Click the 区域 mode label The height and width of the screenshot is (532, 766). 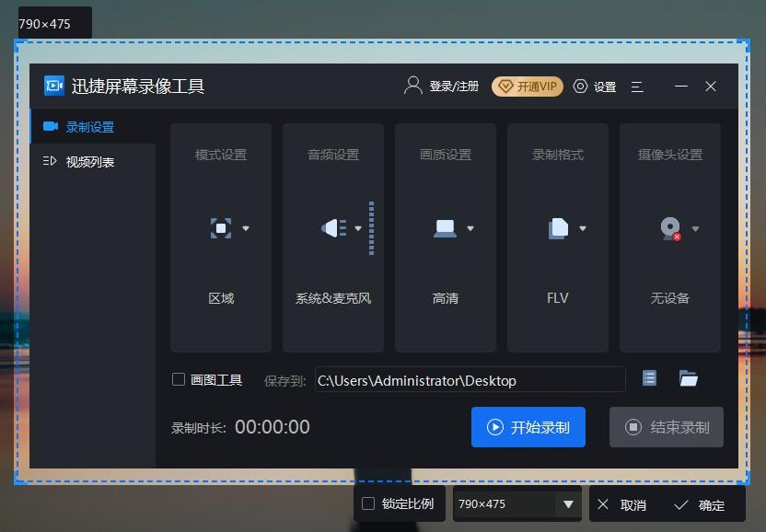(x=221, y=298)
